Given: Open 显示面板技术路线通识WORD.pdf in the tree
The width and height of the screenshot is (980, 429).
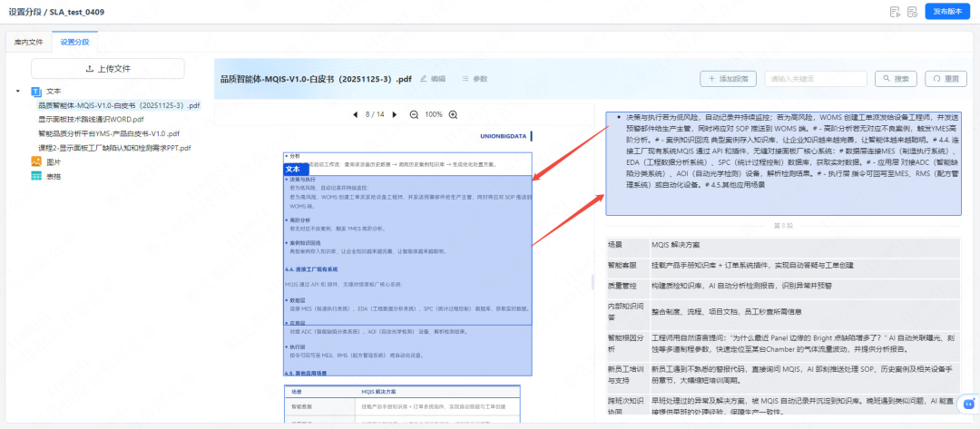Looking at the screenshot, I should [x=92, y=120].
